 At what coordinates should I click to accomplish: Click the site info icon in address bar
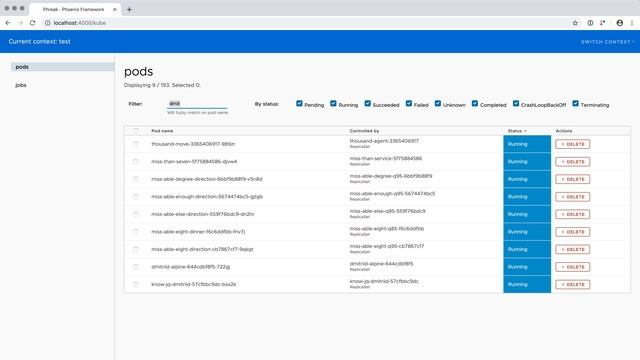point(47,23)
